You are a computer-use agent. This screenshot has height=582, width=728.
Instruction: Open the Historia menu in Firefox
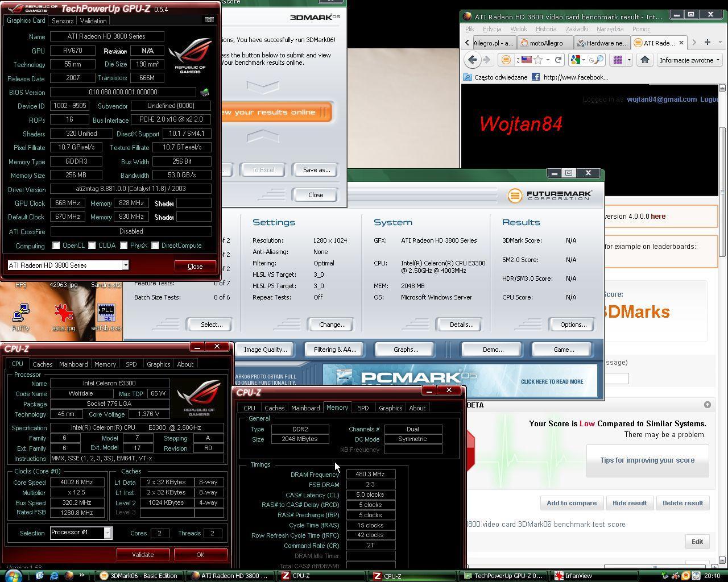[546, 29]
